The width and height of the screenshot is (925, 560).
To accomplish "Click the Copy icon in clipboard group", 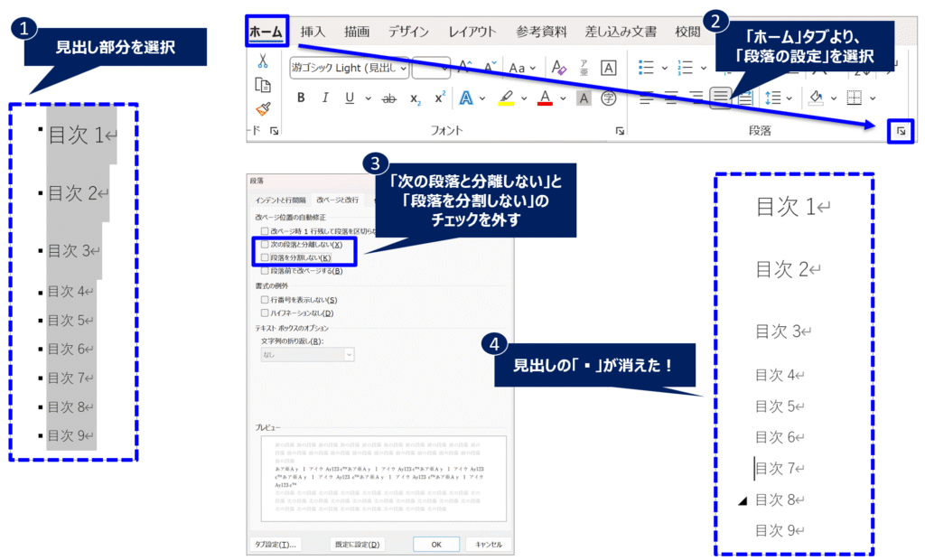I will click(x=263, y=85).
